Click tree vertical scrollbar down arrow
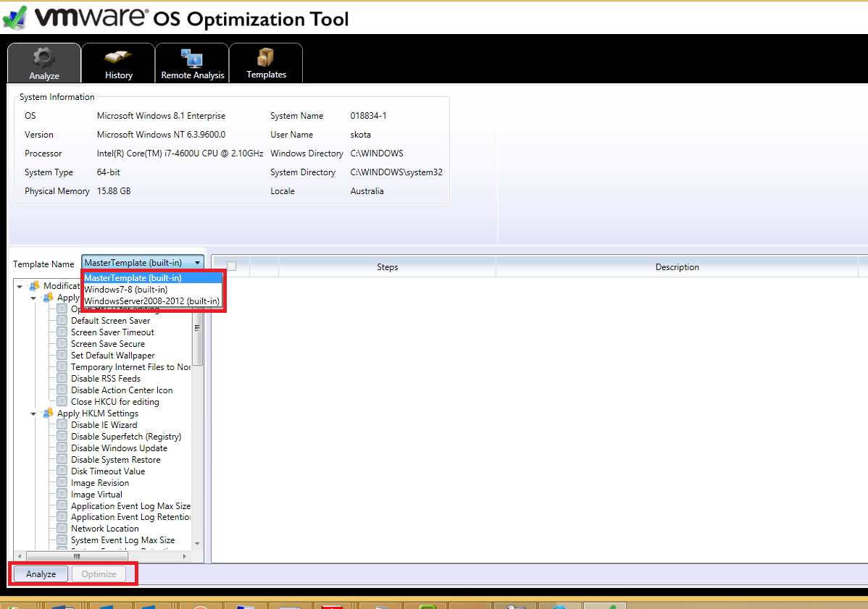This screenshot has height=609, width=868. [x=198, y=544]
